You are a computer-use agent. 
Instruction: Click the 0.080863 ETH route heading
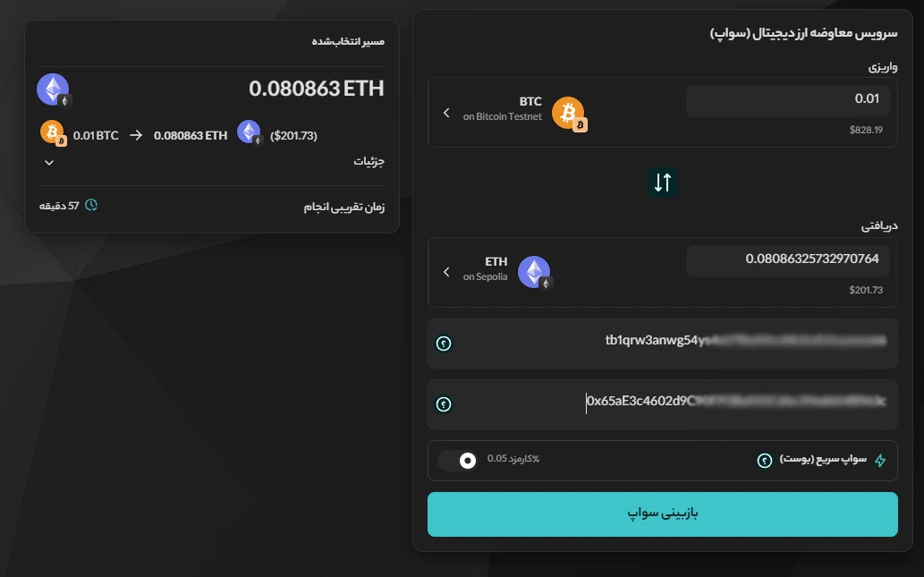click(317, 89)
